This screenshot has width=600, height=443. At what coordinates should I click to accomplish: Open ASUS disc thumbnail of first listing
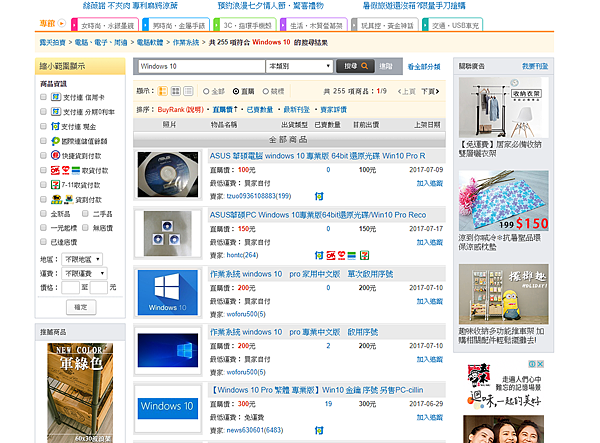(x=168, y=174)
